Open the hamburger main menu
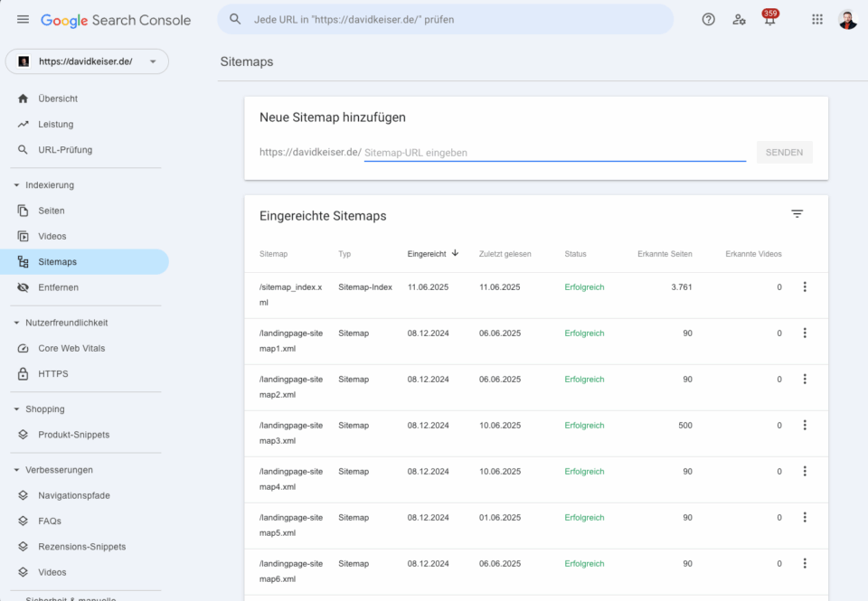Viewport: 868px width, 601px height. pos(23,20)
